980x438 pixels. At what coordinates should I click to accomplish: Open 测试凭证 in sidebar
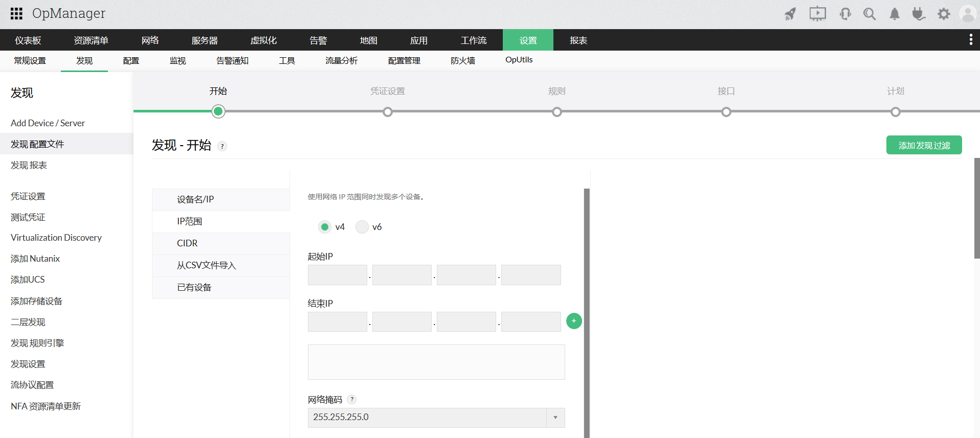[28, 217]
